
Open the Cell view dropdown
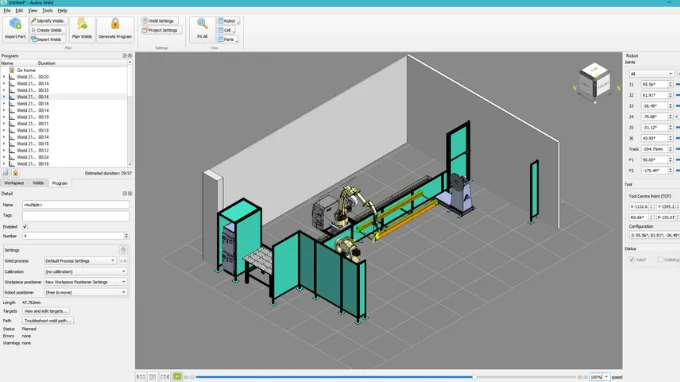[226, 30]
